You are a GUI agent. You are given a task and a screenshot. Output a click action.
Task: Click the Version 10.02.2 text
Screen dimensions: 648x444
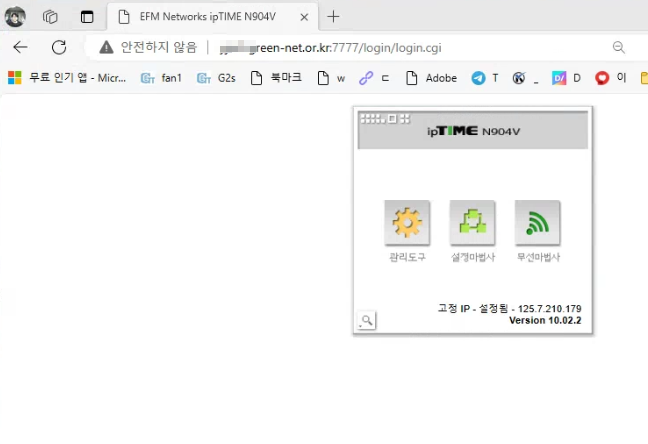[x=545, y=320]
